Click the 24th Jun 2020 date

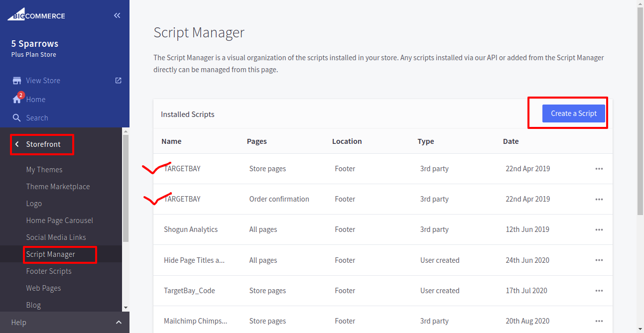(x=528, y=260)
